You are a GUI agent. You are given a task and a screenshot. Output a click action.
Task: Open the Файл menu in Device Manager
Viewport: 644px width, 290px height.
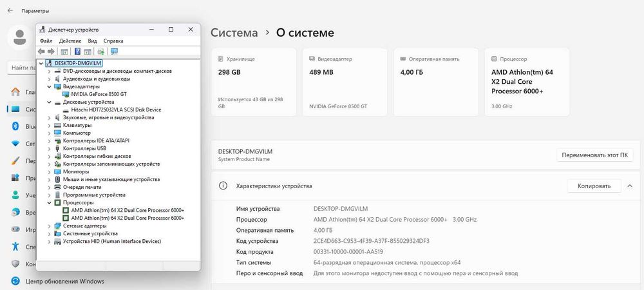pyautogui.click(x=46, y=41)
